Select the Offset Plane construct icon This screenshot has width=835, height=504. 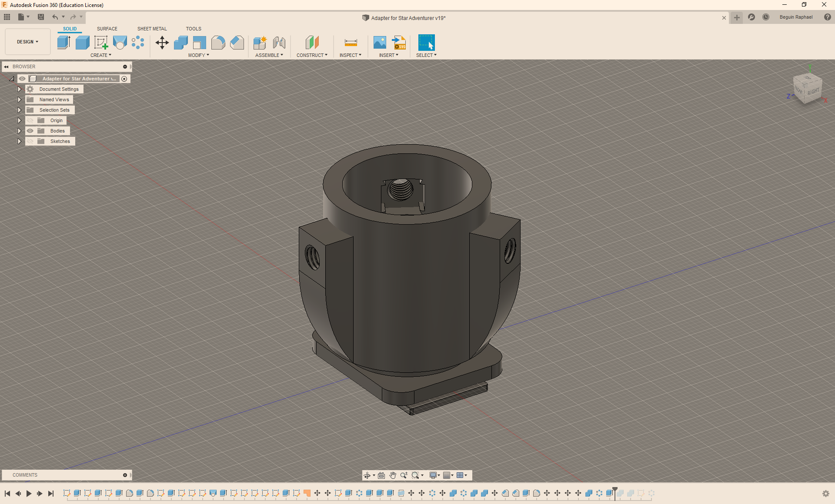pyautogui.click(x=312, y=43)
